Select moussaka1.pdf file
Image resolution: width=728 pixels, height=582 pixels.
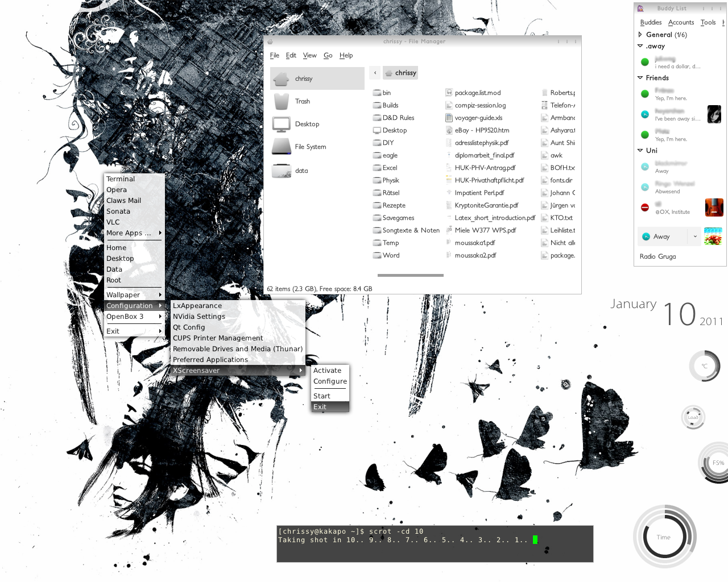click(470, 243)
